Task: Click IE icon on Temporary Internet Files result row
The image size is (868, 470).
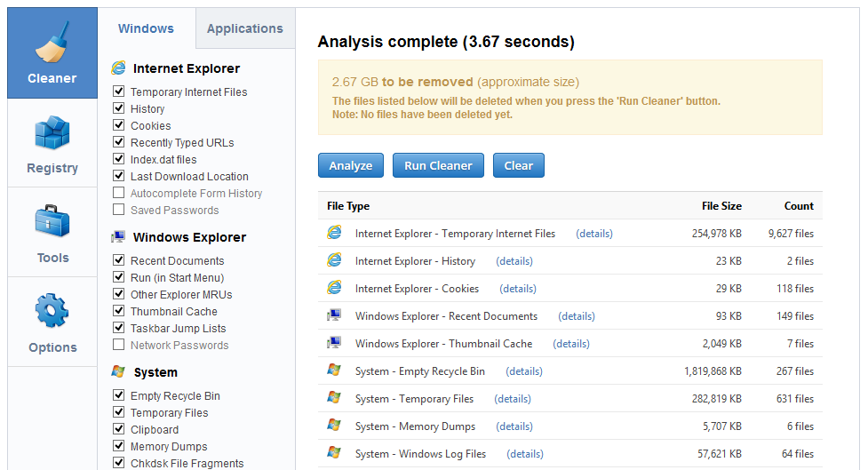Action: [x=334, y=233]
